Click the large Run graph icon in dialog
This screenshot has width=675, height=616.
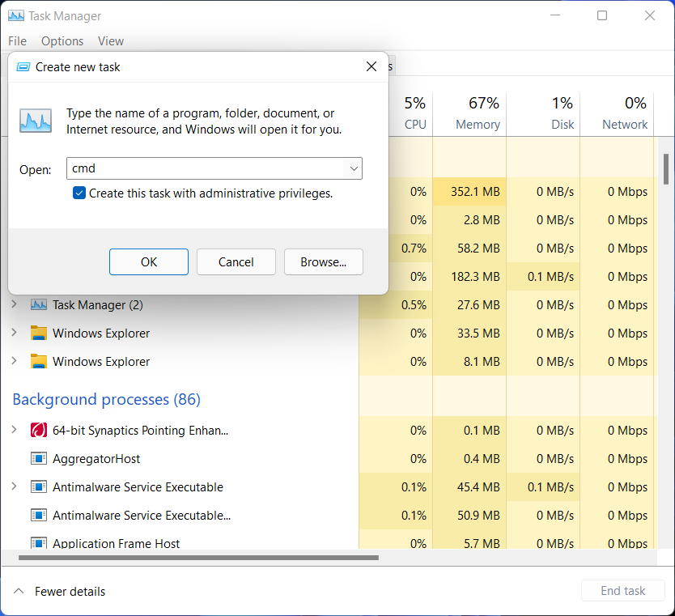pos(36,121)
